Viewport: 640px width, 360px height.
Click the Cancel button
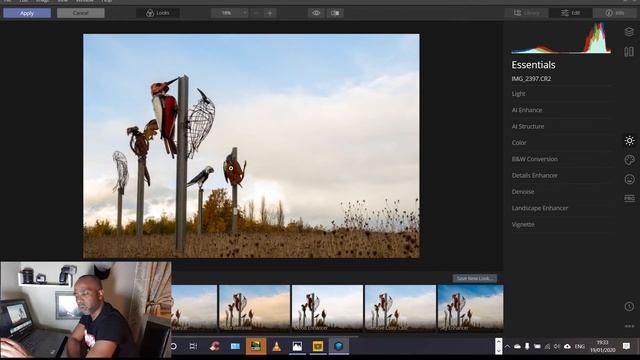tap(80, 13)
